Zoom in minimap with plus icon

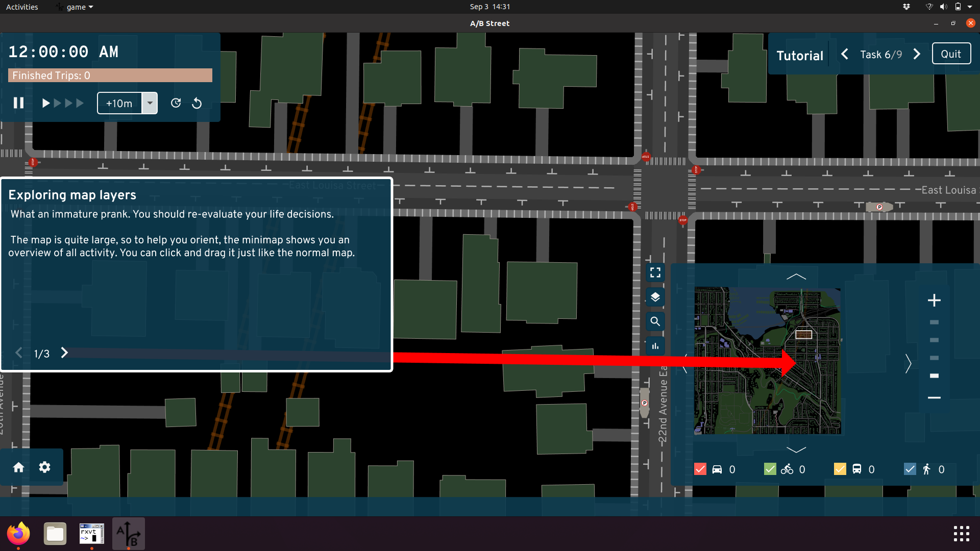point(934,300)
